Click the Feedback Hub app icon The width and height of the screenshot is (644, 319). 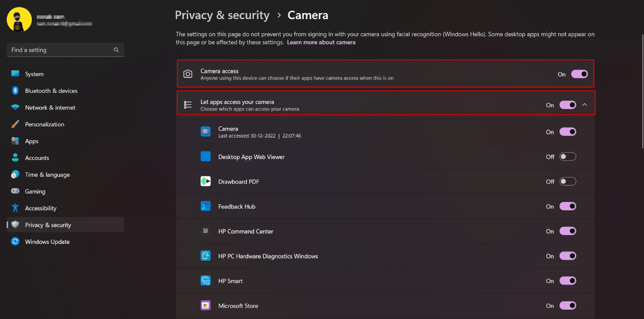point(206,206)
